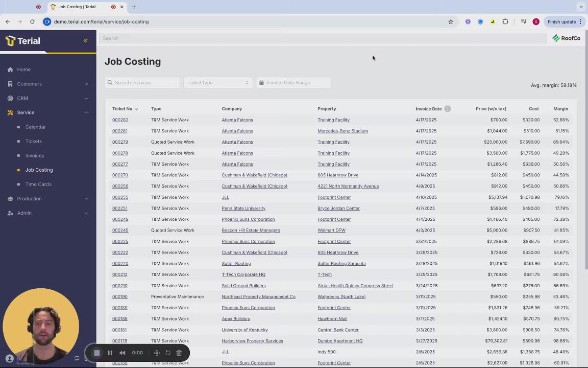Click the Invoice Date info icon
This screenshot has height=368, width=588.
pyautogui.click(x=447, y=109)
